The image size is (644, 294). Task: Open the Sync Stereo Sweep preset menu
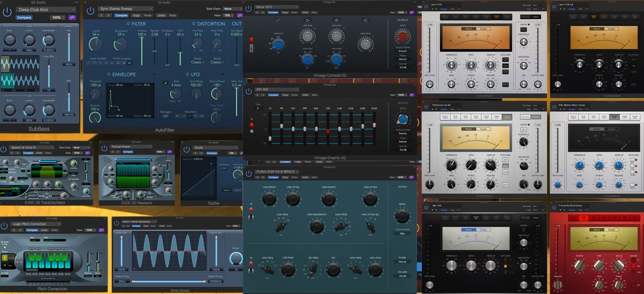tap(125, 9)
